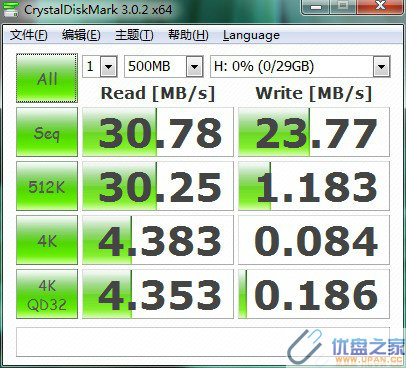Close the CrystalDiskMark window
Screen dimensions: 406x368
click(x=380, y=6)
